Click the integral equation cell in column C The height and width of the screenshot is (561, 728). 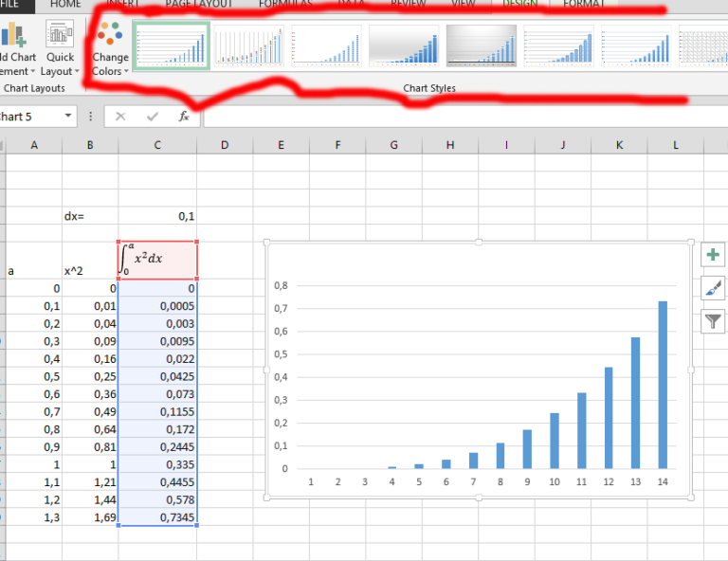pyautogui.click(x=157, y=261)
